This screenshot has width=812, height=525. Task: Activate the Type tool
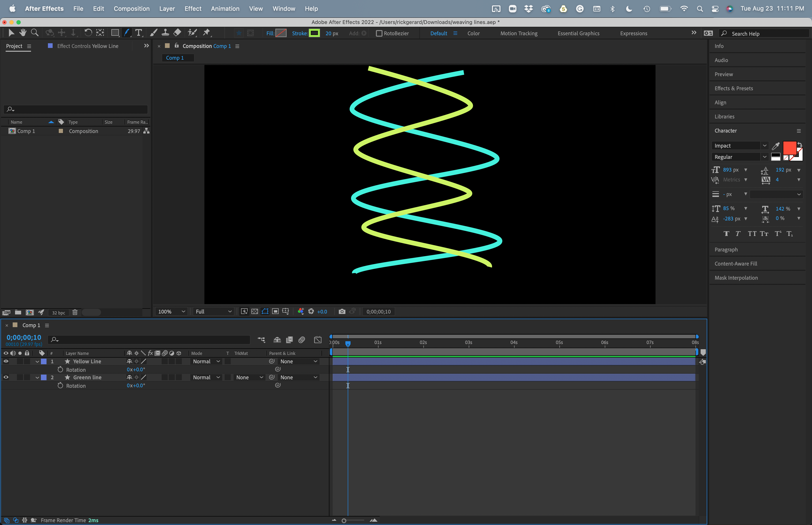coord(138,32)
